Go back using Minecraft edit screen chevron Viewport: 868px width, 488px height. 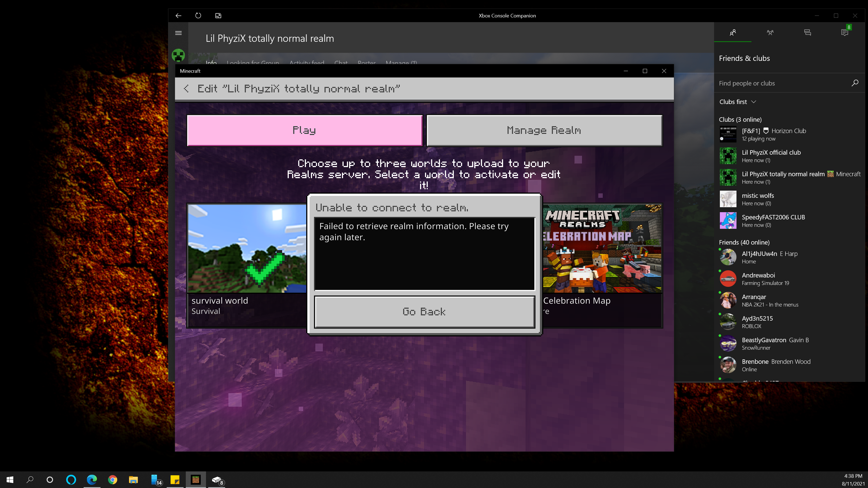pyautogui.click(x=186, y=89)
